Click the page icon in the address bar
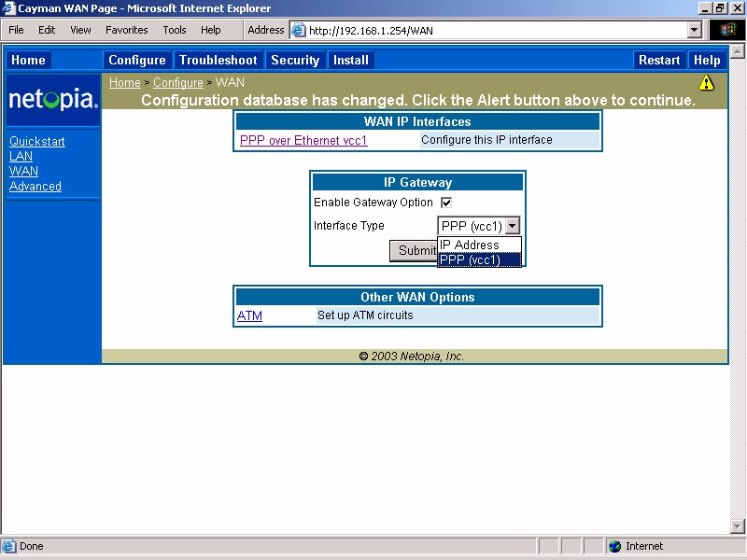 tap(298, 31)
